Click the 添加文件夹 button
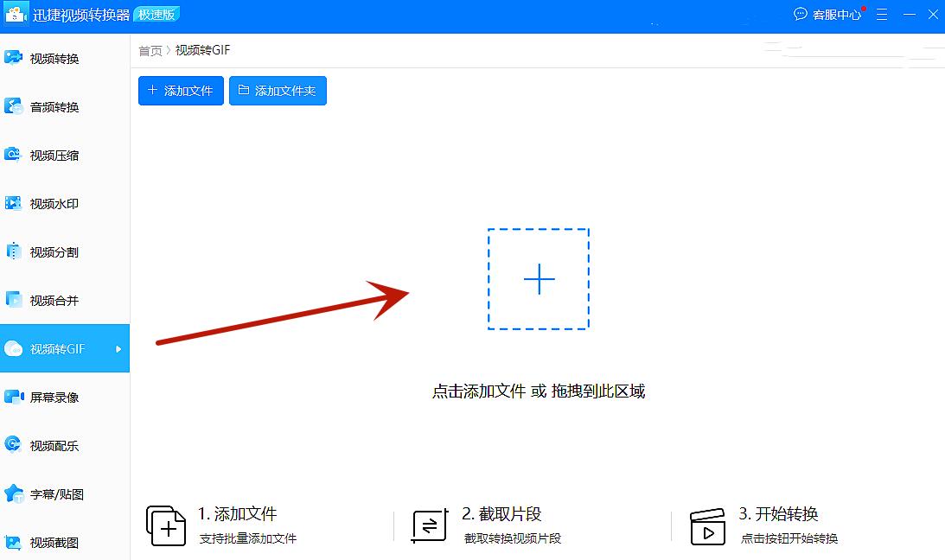Screen dimensions: 945x560 click(278, 91)
